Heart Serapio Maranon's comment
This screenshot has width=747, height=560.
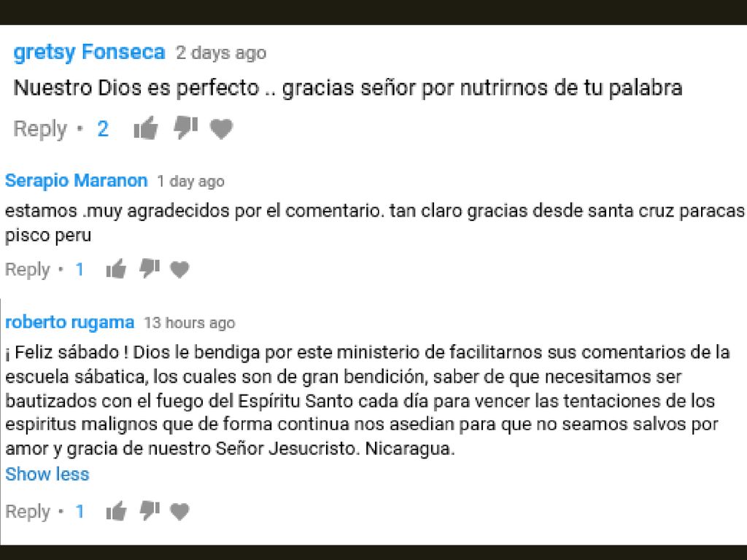(179, 270)
